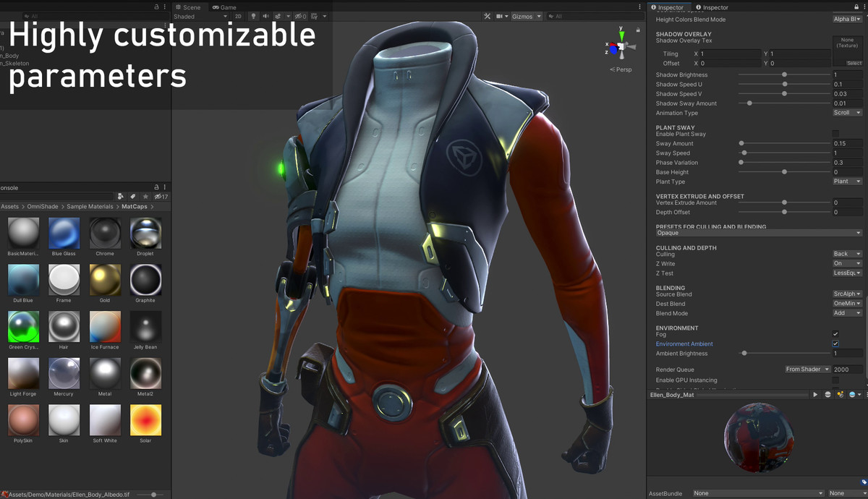Open the OmniShade breadcrumb folder
The width and height of the screenshot is (868, 499).
(44, 207)
